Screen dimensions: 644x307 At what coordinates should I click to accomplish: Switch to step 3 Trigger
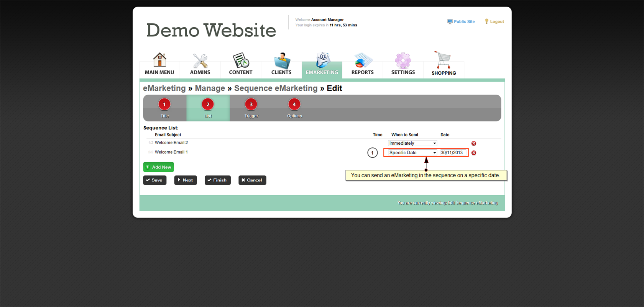[x=251, y=105]
